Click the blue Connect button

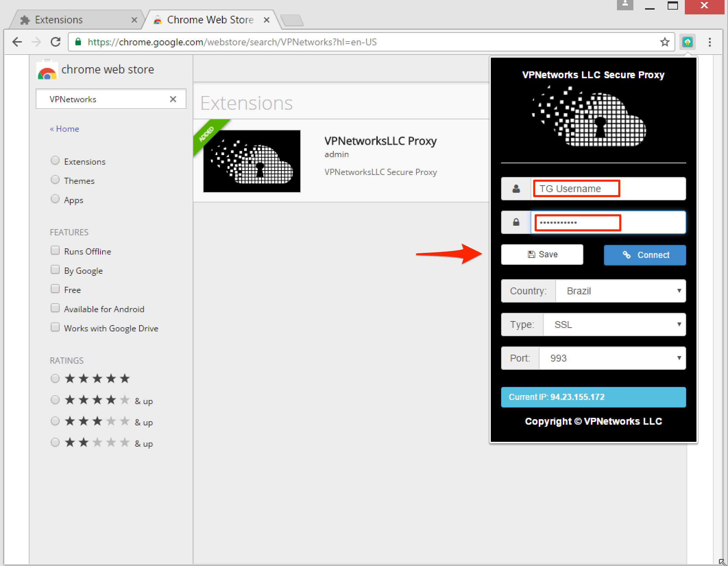pos(645,255)
